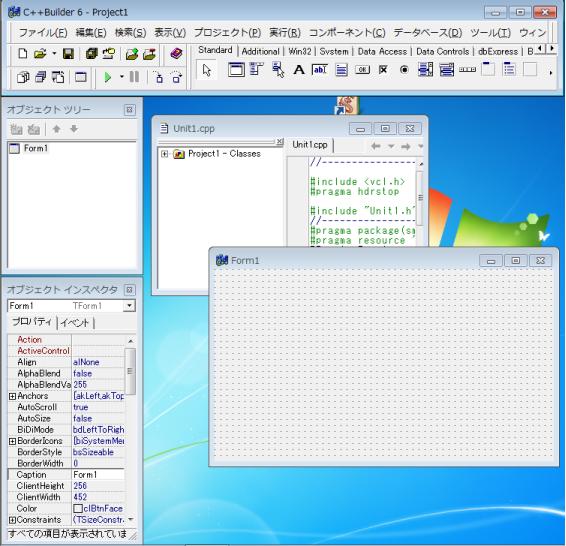This screenshot has height=546, width=566.
Task: Open the Help book icon
Action: click(x=176, y=54)
